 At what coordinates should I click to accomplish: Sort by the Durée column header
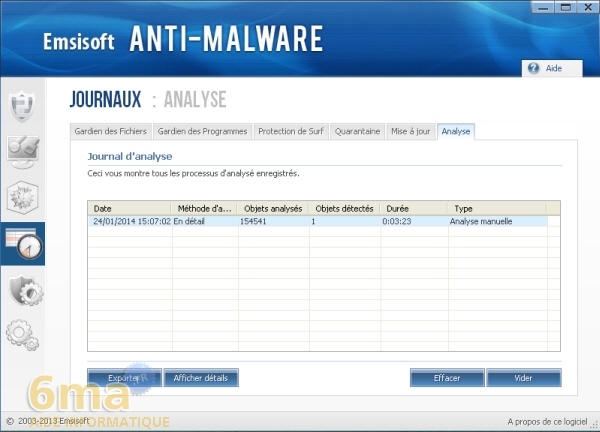[x=414, y=209]
